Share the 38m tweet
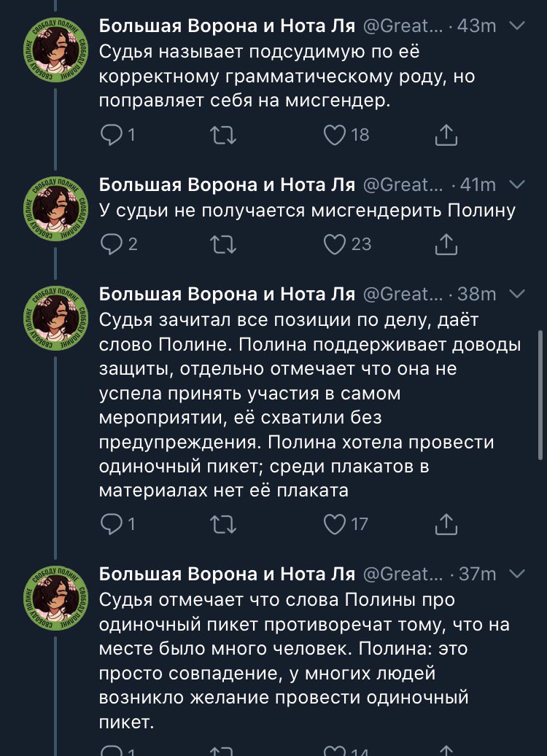The image size is (547, 756). pyautogui.click(x=446, y=523)
